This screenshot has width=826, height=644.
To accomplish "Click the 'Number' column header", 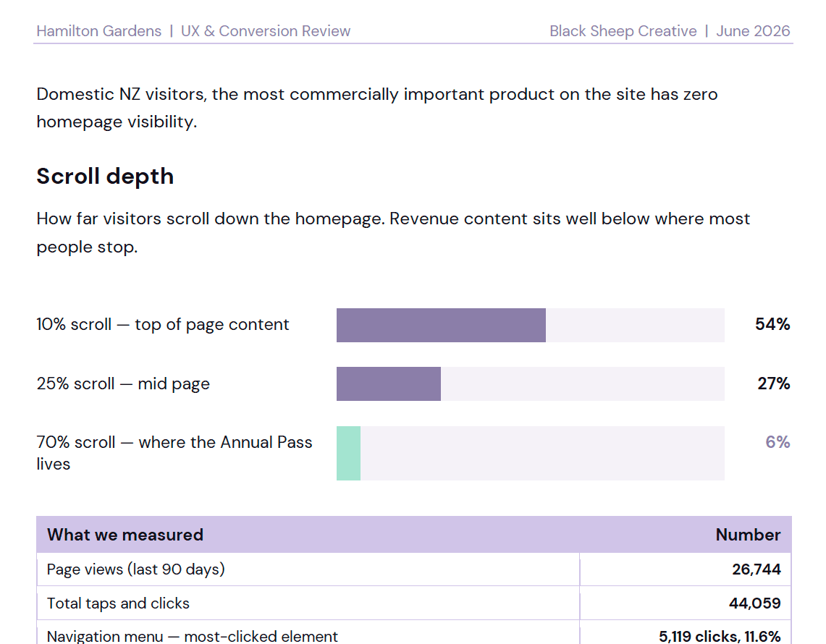I will tap(748, 535).
